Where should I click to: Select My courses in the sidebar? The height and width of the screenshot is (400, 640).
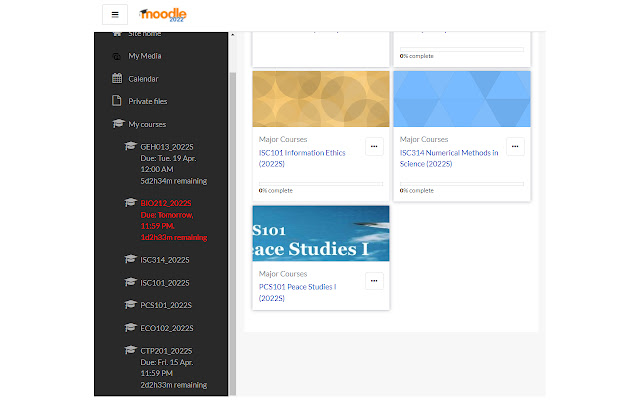tap(147, 124)
